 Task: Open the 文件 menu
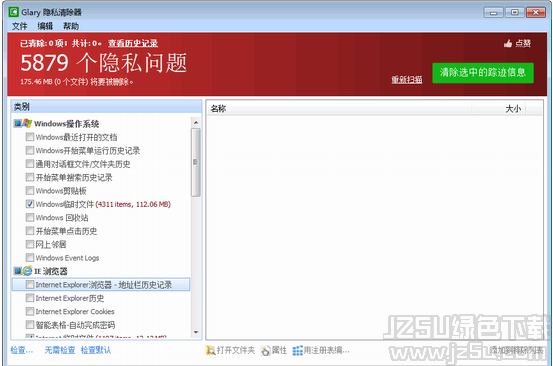20,26
